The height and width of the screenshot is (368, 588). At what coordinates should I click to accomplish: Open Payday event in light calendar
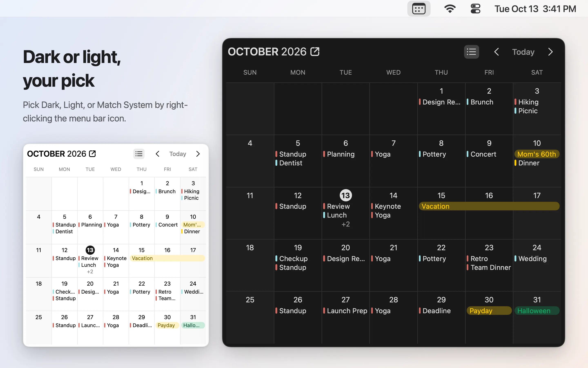167,325
